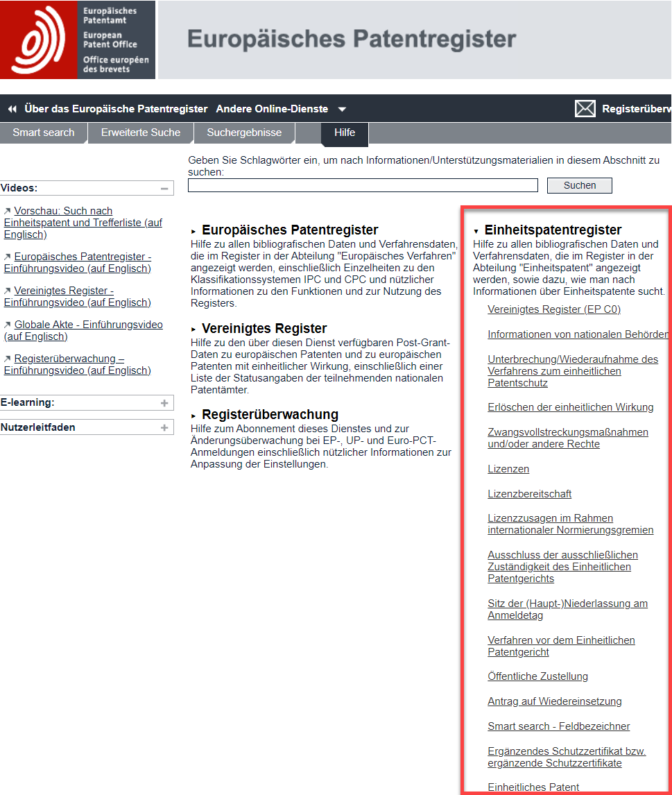Image resolution: width=672 pixels, height=795 pixels.
Task: Go to the Suchergebnisse tab
Action: point(244,132)
